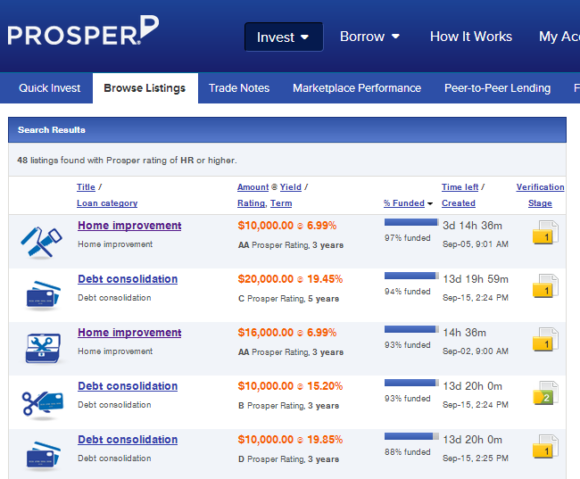Click the 'Sep-15, 2:25 PM' created date
The height and width of the screenshot is (479, 580).
click(x=475, y=458)
